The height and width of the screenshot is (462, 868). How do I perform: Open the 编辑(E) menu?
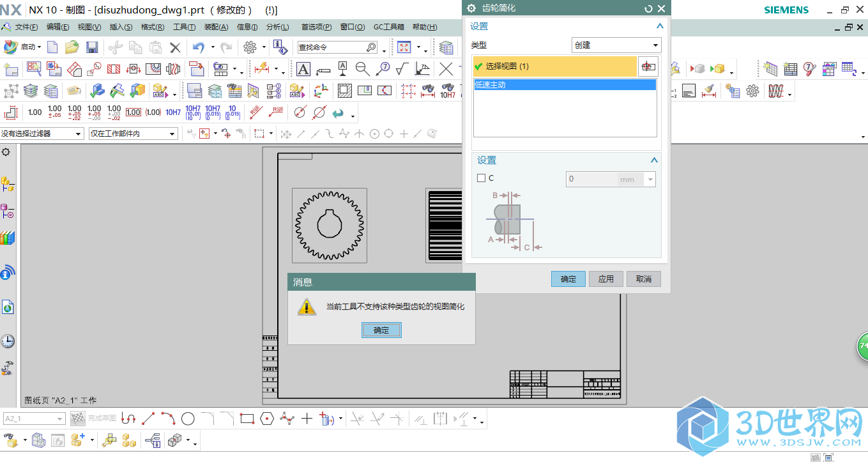click(58, 27)
